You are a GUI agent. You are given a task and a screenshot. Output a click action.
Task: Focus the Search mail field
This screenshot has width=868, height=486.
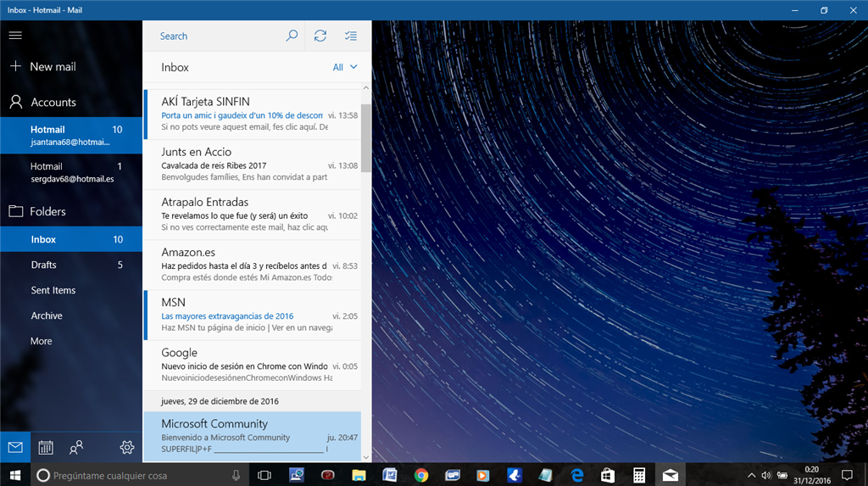point(220,36)
